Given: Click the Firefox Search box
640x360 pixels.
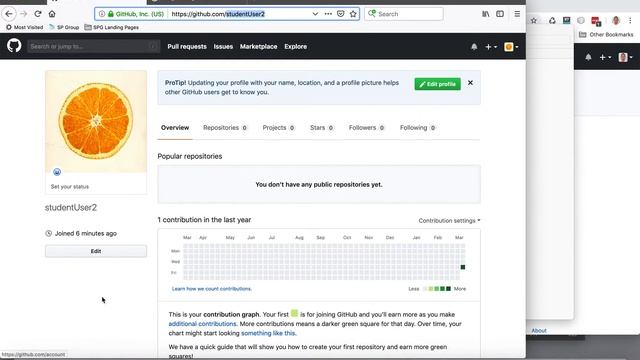Looking at the screenshot, I should (x=404, y=14).
